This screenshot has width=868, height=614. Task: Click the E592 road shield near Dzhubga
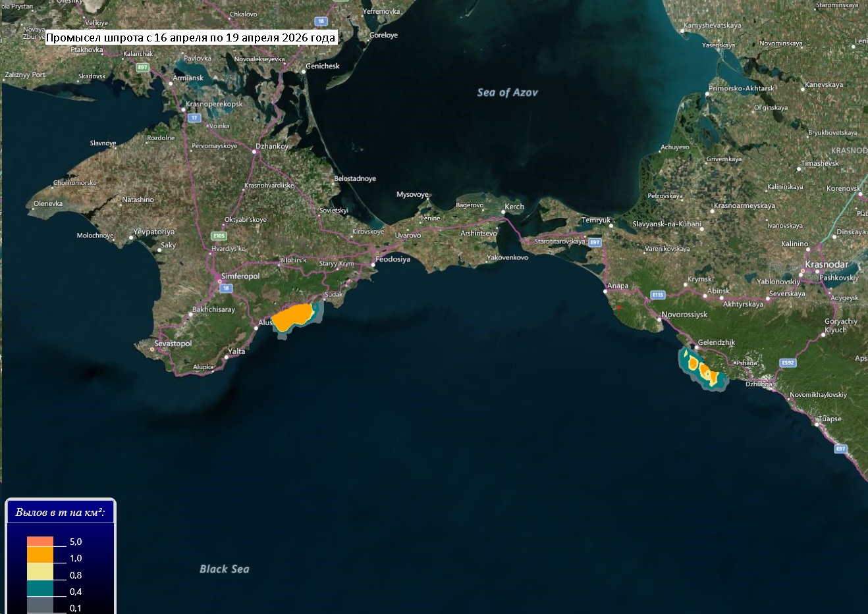pyautogui.click(x=788, y=363)
